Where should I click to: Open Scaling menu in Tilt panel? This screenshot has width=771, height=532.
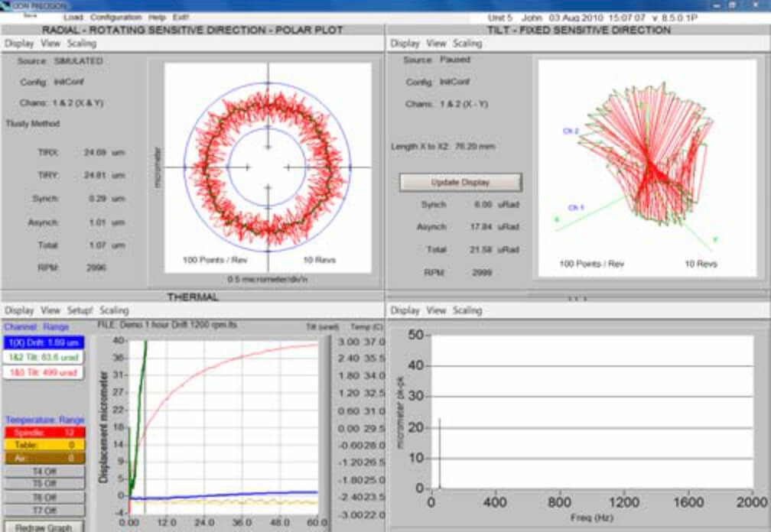[467, 44]
